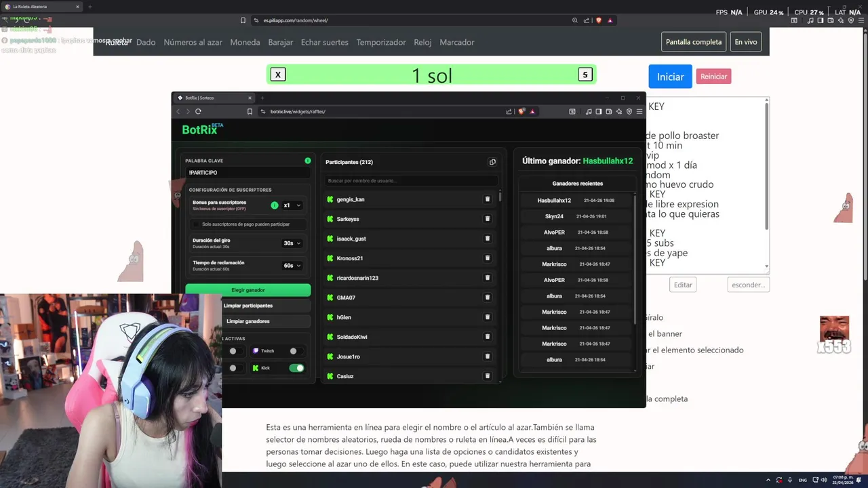Open Tiempo de reclamación 60s dropdown

pyautogui.click(x=292, y=266)
